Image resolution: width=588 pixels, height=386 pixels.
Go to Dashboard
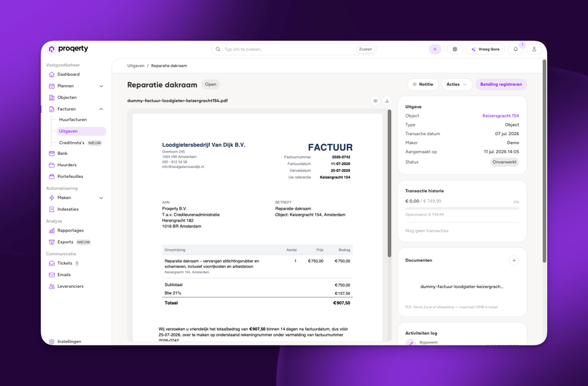(68, 75)
